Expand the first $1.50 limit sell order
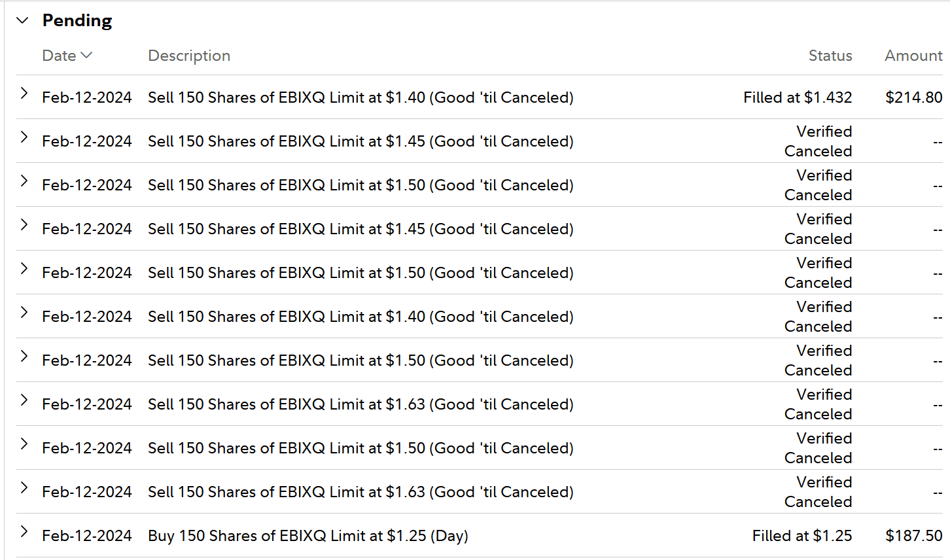This screenshot has height=560, width=950. point(24,181)
